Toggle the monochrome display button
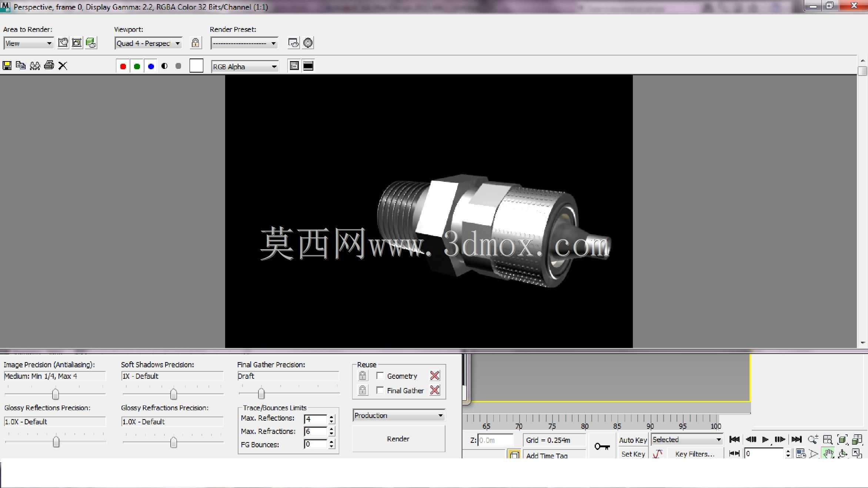This screenshot has height=488, width=868. tap(178, 66)
